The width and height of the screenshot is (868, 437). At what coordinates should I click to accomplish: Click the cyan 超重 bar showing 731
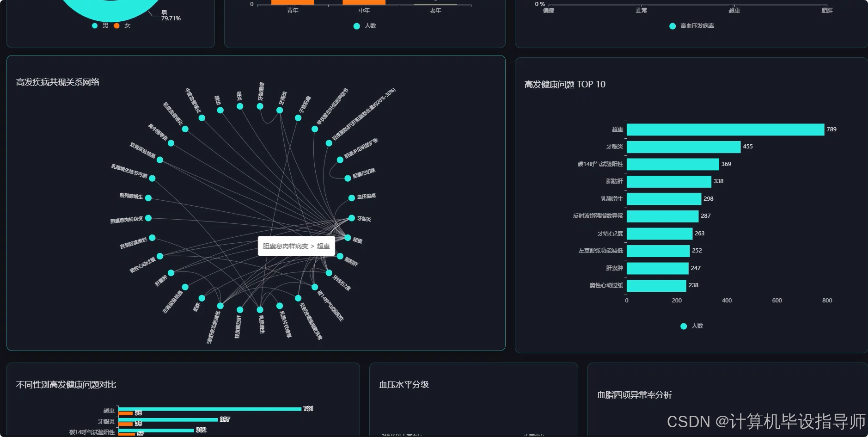point(210,409)
